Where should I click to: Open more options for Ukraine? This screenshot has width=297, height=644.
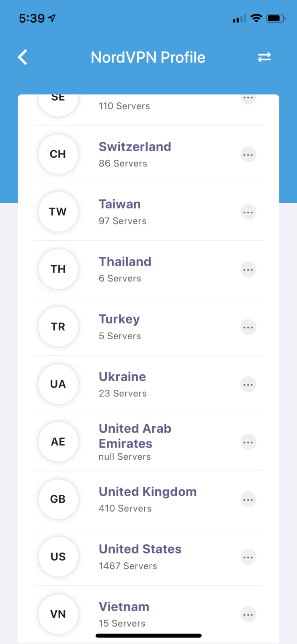click(248, 385)
